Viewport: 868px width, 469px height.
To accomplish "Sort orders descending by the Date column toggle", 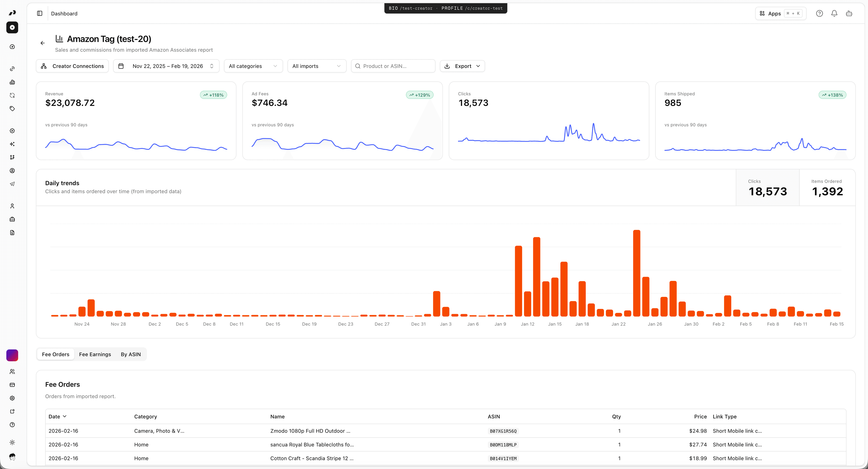I will click(57, 416).
